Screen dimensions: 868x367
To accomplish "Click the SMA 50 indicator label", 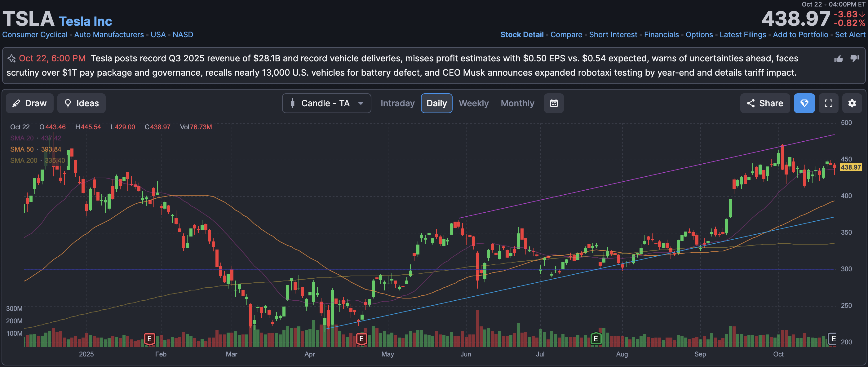I will point(22,149).
